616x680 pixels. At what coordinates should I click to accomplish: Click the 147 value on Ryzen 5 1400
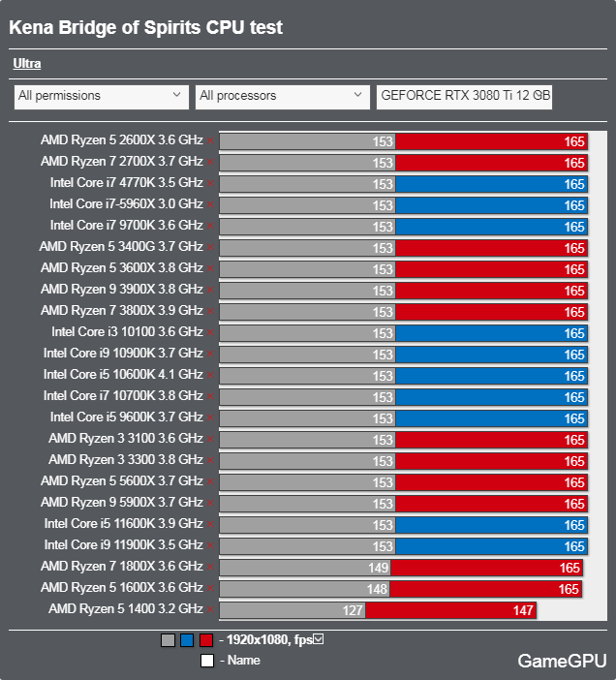(x=523, y=610)
